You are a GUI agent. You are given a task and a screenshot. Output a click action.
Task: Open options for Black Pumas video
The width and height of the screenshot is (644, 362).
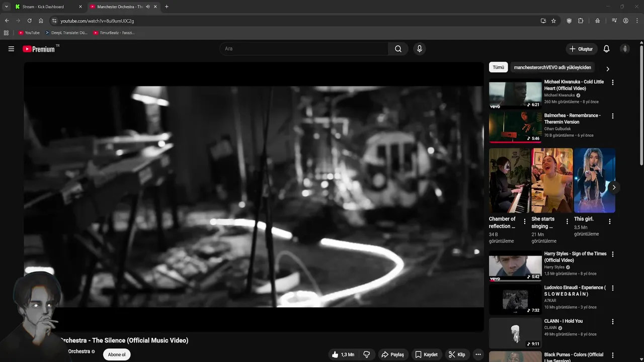(x=612, y=355)
